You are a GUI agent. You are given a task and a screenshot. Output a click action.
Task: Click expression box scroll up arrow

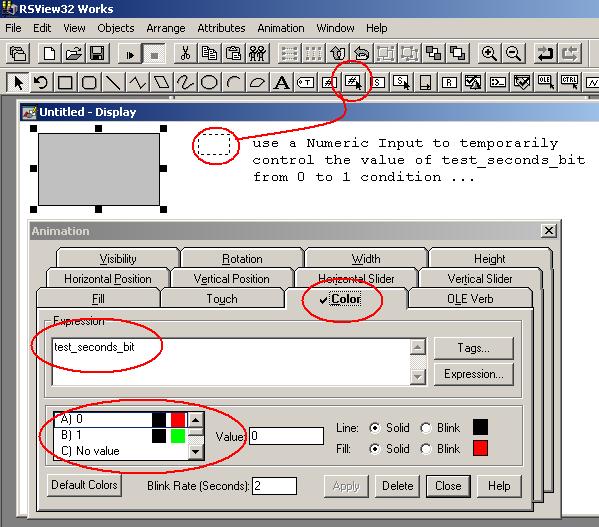click(x=418, y=348)
